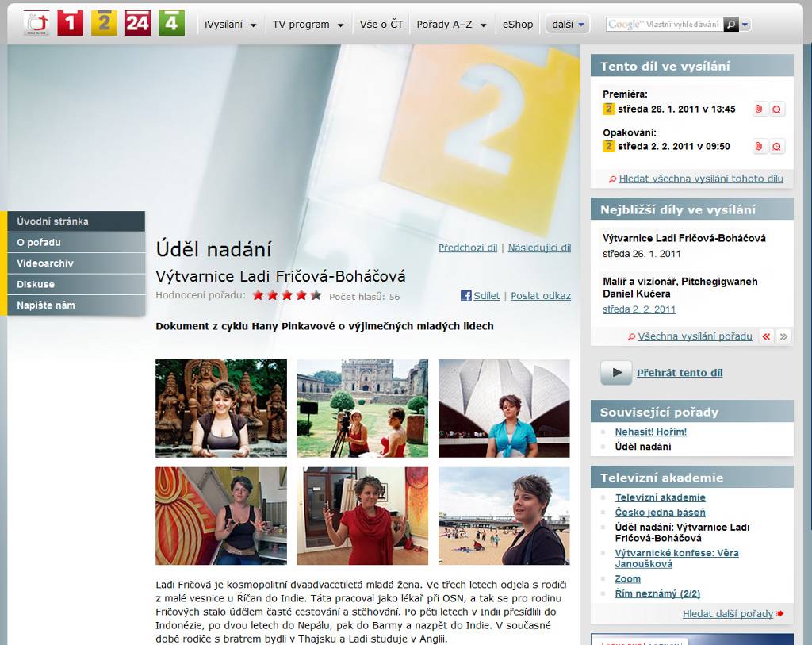Select O pořadu in side menu

coord(76,243)
